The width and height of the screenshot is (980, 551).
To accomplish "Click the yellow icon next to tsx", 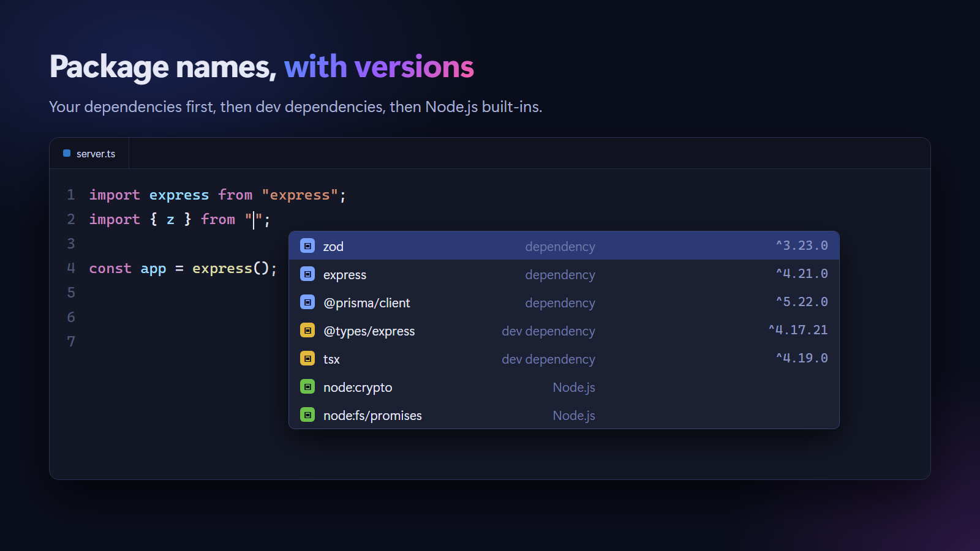I will pos(307,359).
